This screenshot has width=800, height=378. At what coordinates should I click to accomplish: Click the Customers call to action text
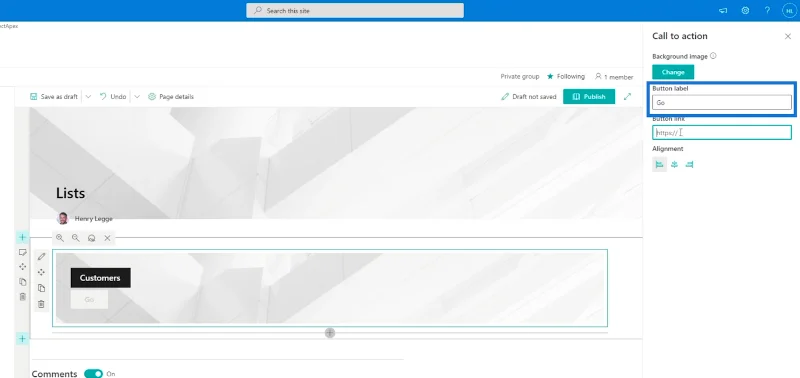[100, 278]
